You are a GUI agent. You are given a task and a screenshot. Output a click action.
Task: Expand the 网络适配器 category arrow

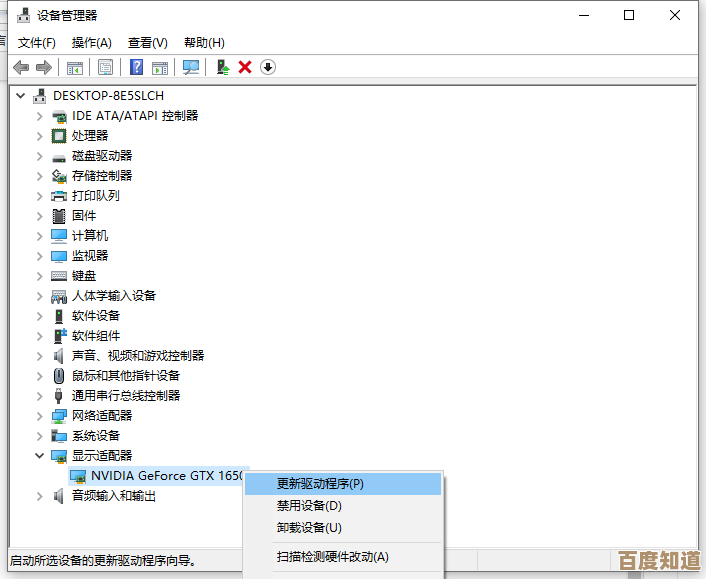point(40,416)
